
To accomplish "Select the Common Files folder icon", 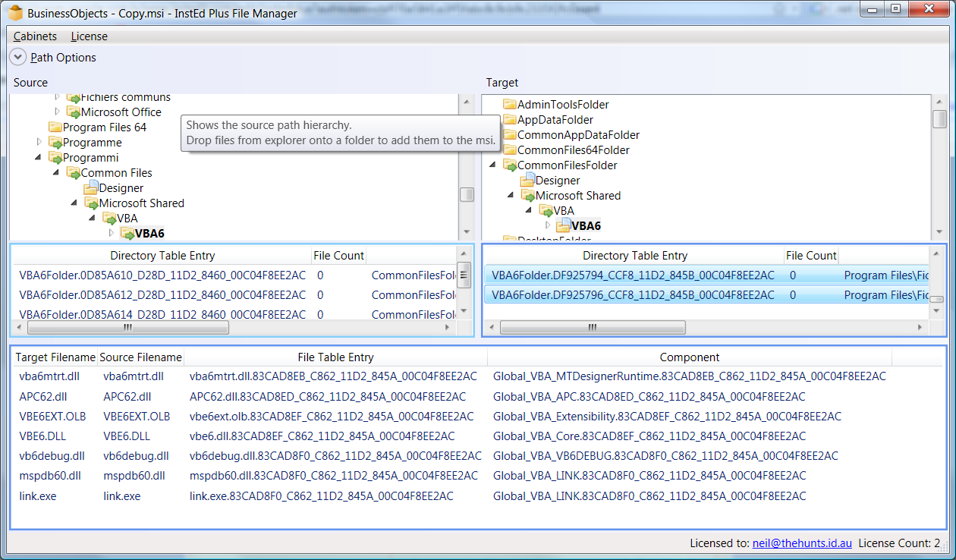I will coord(74,173).
